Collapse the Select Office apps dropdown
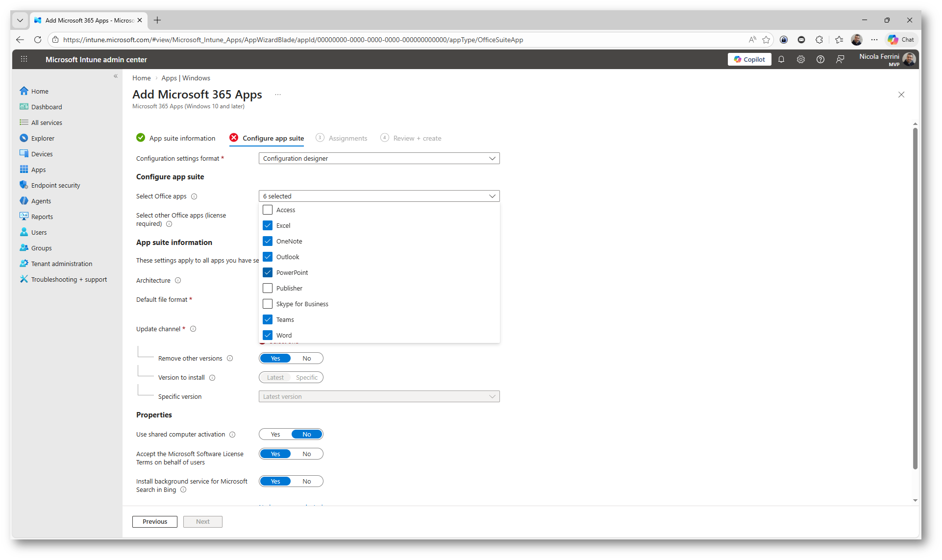This screenshot has width=942, height=560. pyautogui.click(x=379, y=196)
